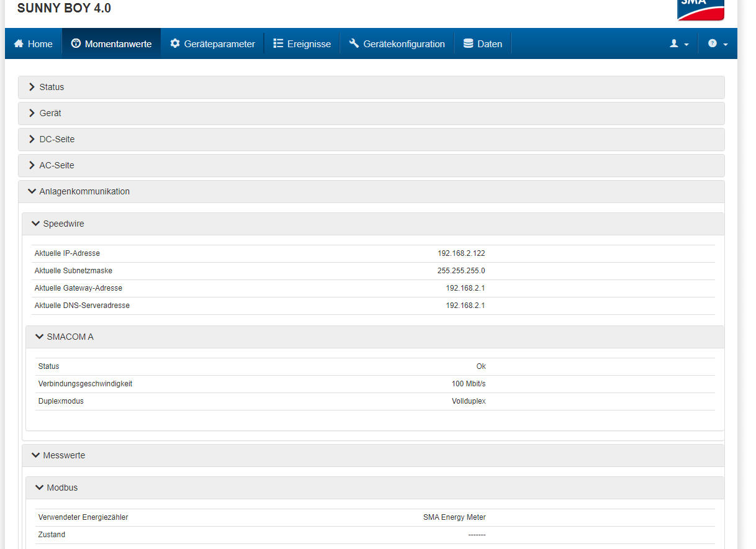The height and width of the screenshot is (549, 756).
Task: Click the SUNNY BOY 4.0 heading
Action: click(65, 8)
